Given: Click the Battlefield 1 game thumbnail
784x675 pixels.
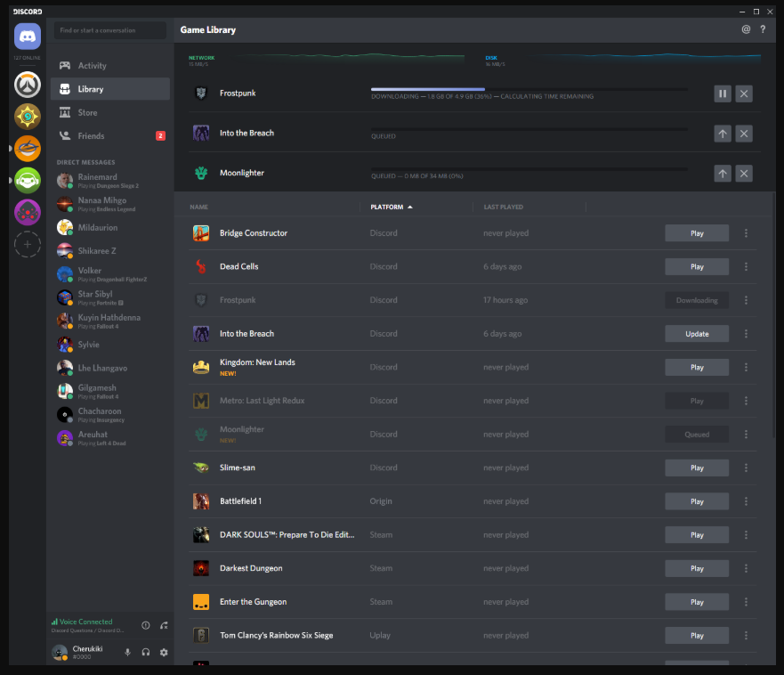Looking at the screenshot, I should [x=201, y=501].
